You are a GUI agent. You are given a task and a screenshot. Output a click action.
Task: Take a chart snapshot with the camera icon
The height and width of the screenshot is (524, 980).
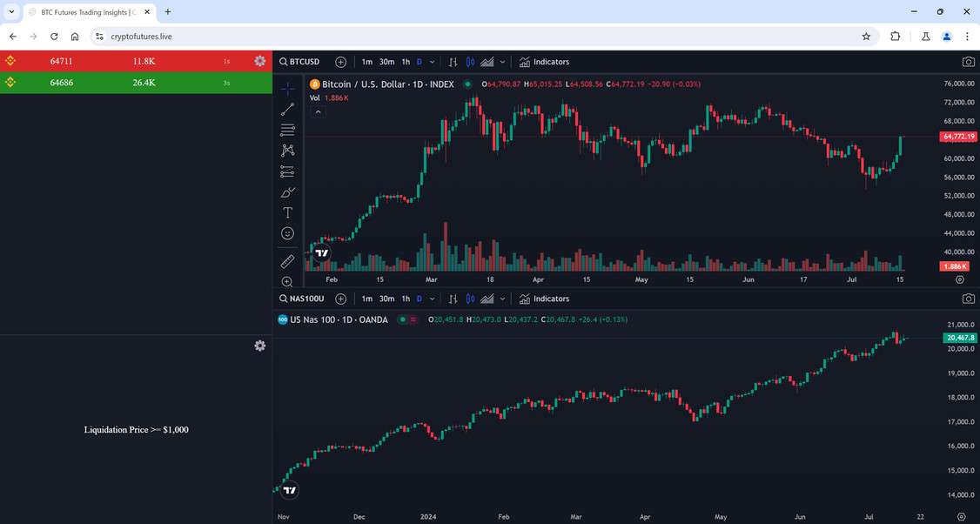[969, 61]
